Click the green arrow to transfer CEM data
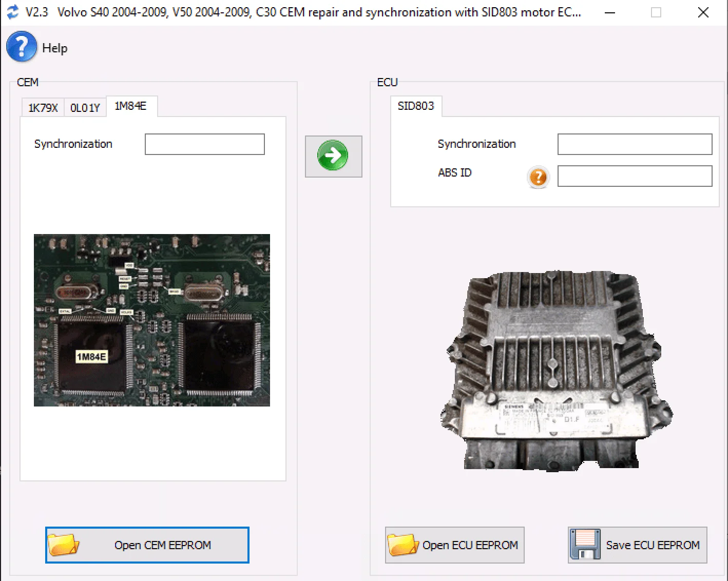This screenshot has height=581, width=728. (x=333, y=156)
